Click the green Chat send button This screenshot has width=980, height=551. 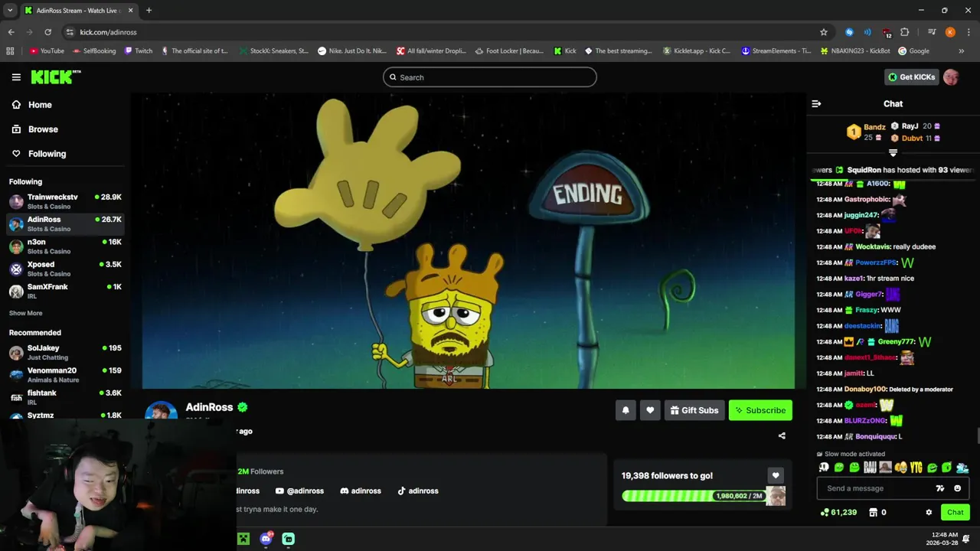coord(955,513)
